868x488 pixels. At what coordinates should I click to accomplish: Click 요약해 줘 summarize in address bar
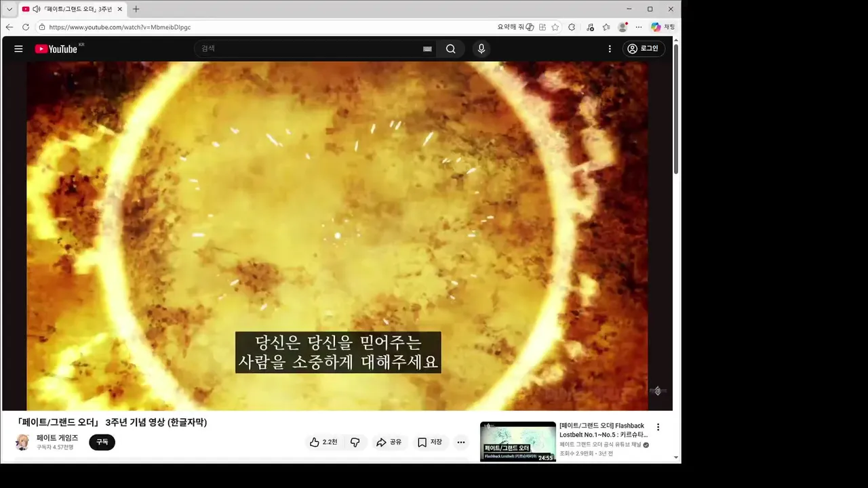pyautogui.click(x=515, y=27)
